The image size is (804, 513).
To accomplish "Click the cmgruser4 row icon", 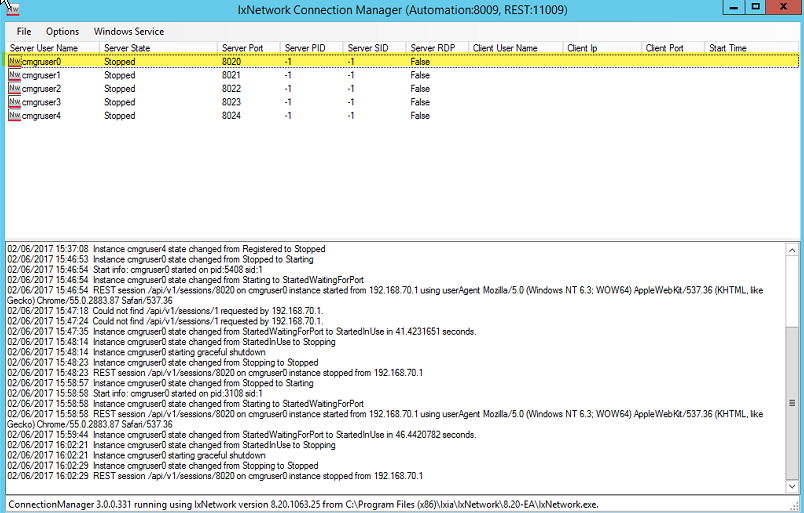I will 14,116.
